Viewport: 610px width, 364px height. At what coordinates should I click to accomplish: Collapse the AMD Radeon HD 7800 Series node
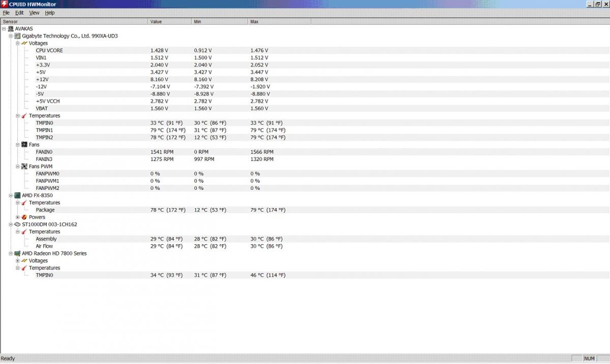click(x=11, y=253)
